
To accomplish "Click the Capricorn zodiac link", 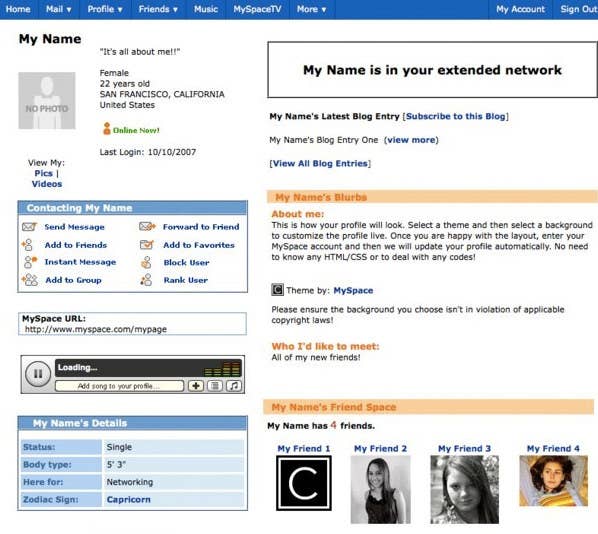I will [x=129, y=499].
